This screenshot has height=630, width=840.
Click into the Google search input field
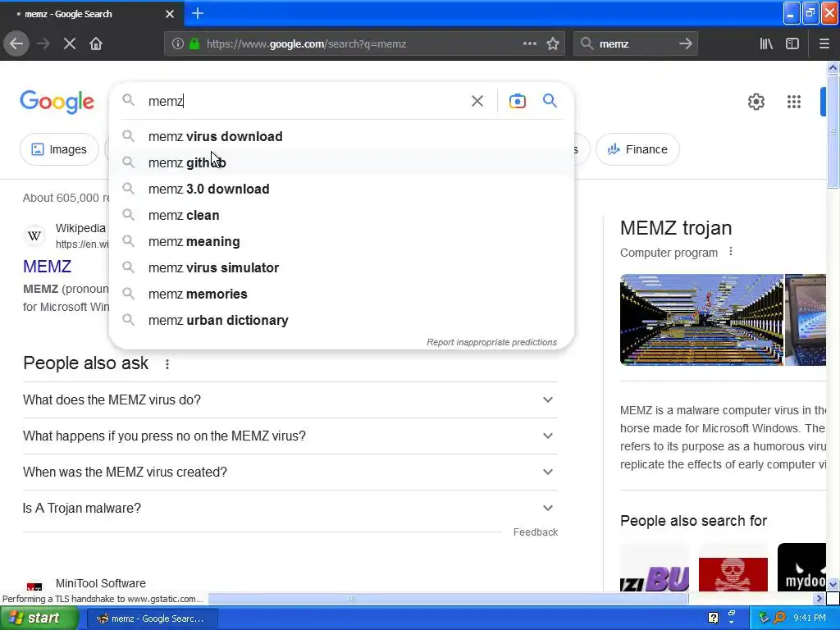click(x=305, y=101)
